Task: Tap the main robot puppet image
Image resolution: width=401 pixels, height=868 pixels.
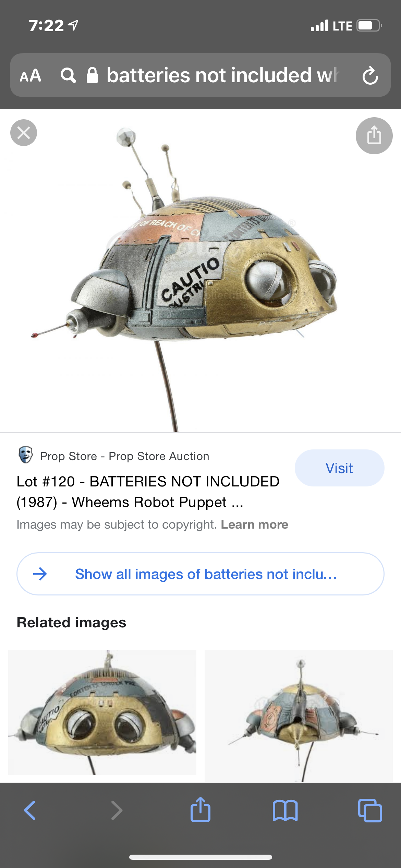Action: click(x=200, y=271)
